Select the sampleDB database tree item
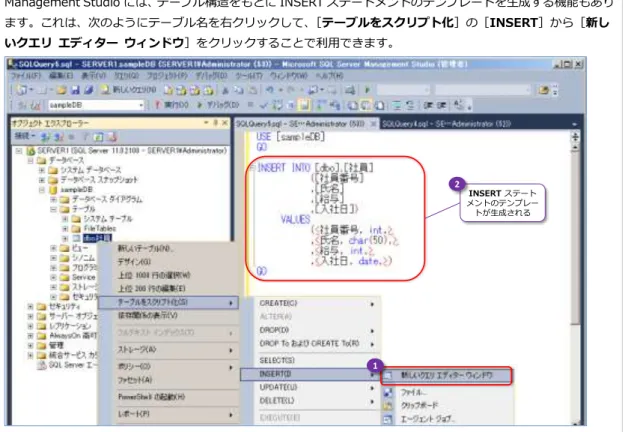Image resolution: width=625 pixels, height=432 pixels. point(76,190)
